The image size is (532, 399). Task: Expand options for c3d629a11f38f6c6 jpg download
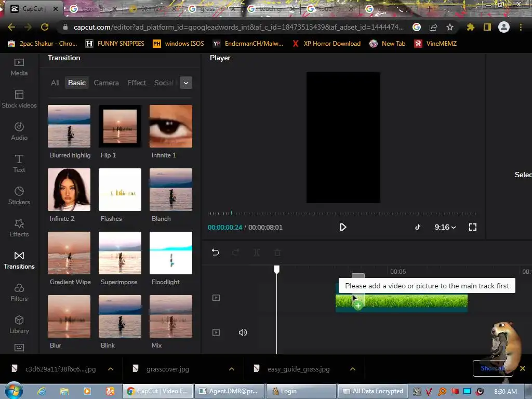point(111,369)
